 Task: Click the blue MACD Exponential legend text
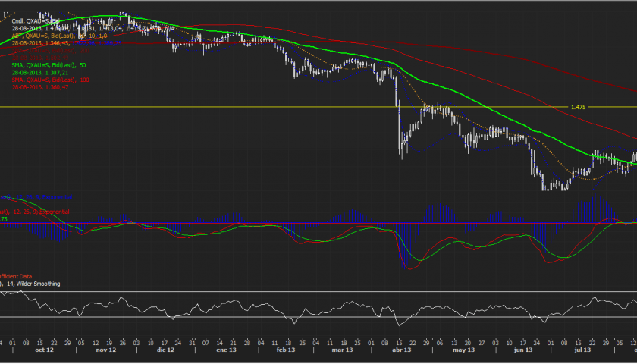pyautogui.click(x=38, y=197)
